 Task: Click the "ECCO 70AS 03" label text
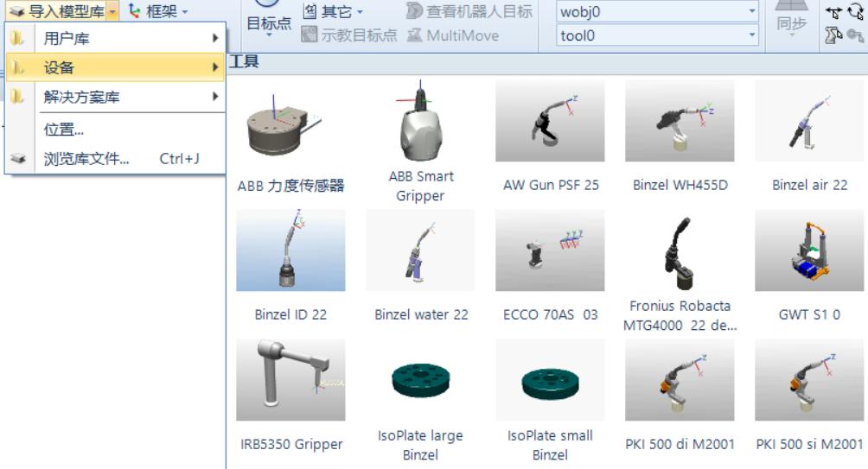click(x=550, y=314)
